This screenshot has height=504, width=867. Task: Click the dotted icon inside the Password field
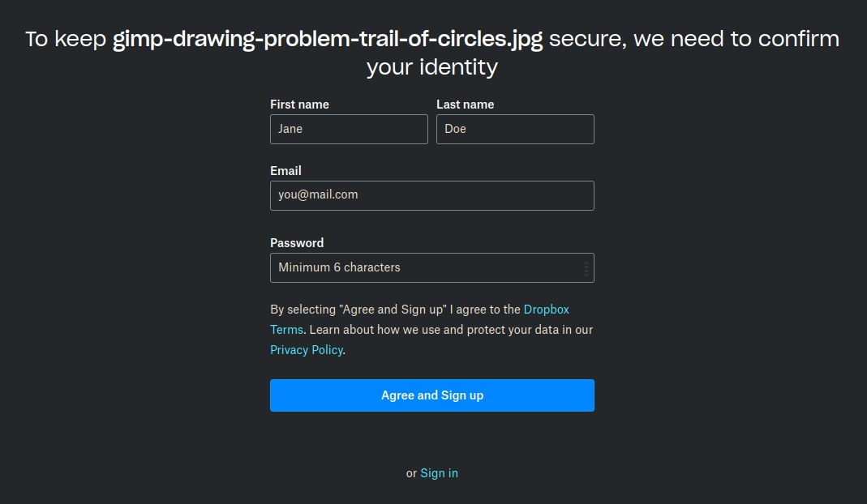point(586,268)
